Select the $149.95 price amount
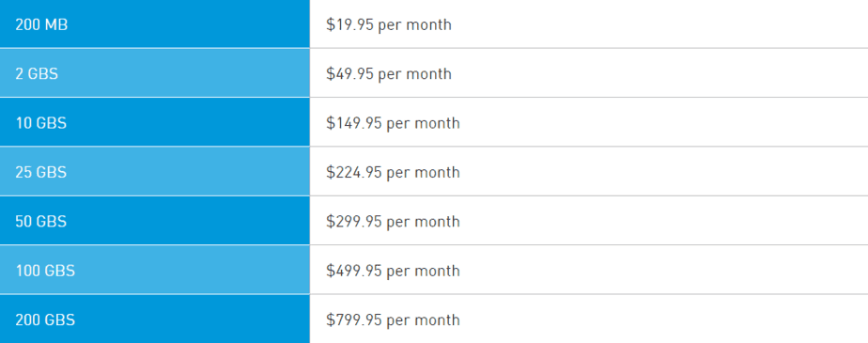Viewport: 868px width, 343px height. coord(354,123)
